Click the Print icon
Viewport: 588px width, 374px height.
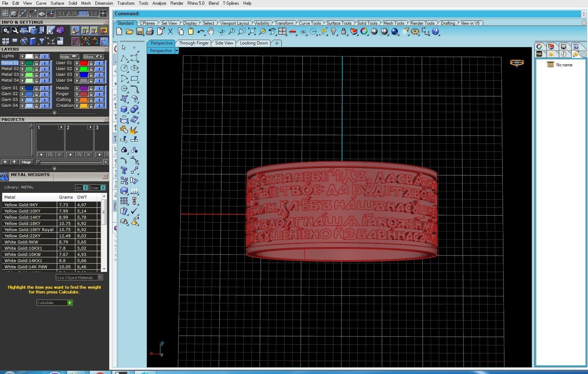150,32
